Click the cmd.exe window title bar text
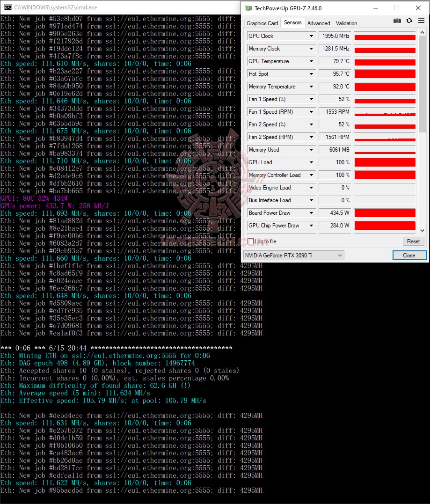 coord(55,7)
